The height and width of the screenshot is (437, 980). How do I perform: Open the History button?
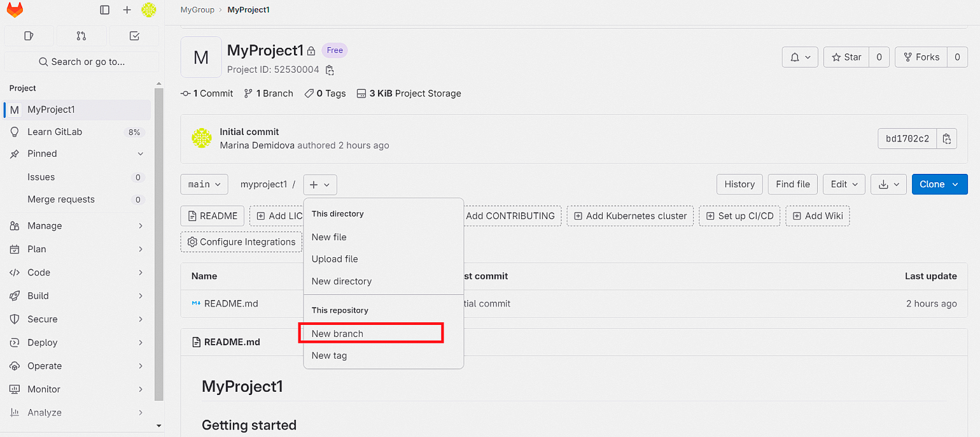[x=739, y=184]
